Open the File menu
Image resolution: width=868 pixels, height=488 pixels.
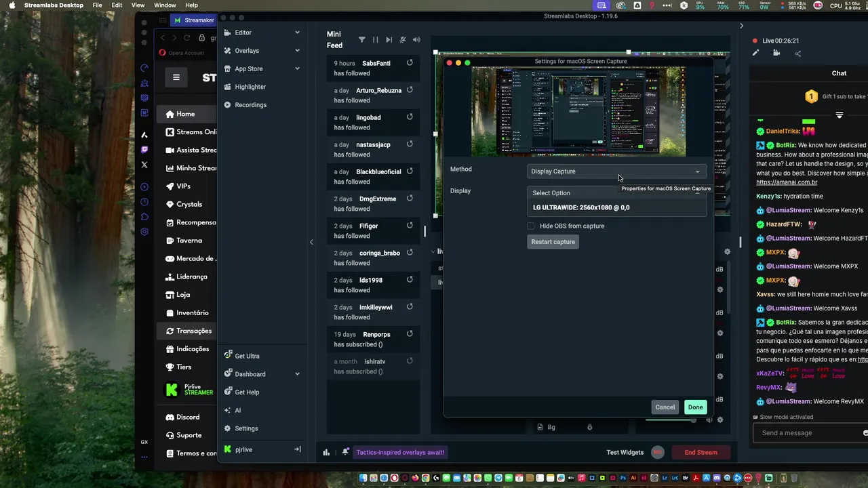click(98, 5)
